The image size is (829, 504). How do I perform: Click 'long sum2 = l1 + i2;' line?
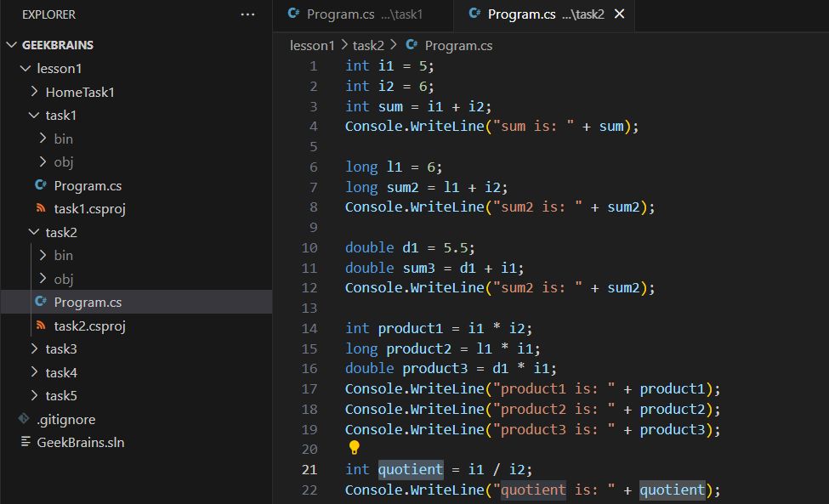426,187
